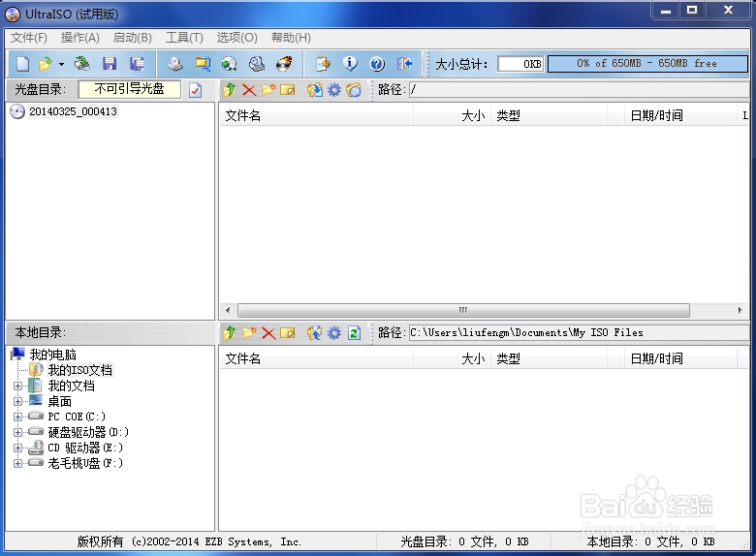Image resolution: width=756 pixels, height=556 pixels.
Task: Open the dropdown arrow beside Open icon
Action: coord(61,64)
